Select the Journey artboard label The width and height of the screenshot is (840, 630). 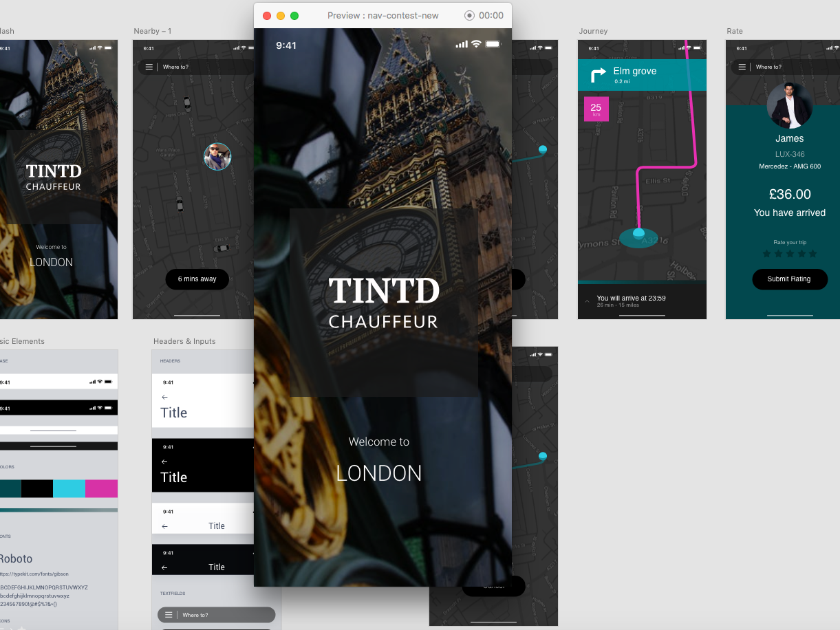click(x=593, y=31)
